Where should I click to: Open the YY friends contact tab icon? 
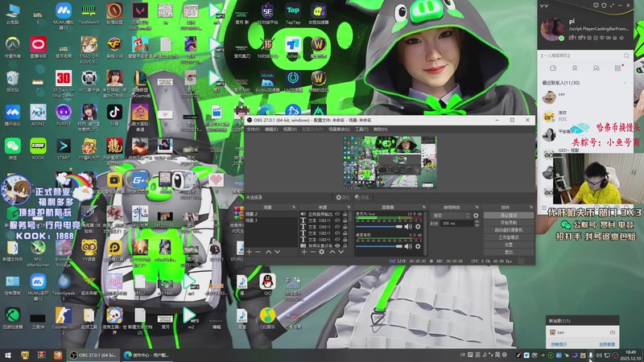pyautogui.click(x=575, y=68)
